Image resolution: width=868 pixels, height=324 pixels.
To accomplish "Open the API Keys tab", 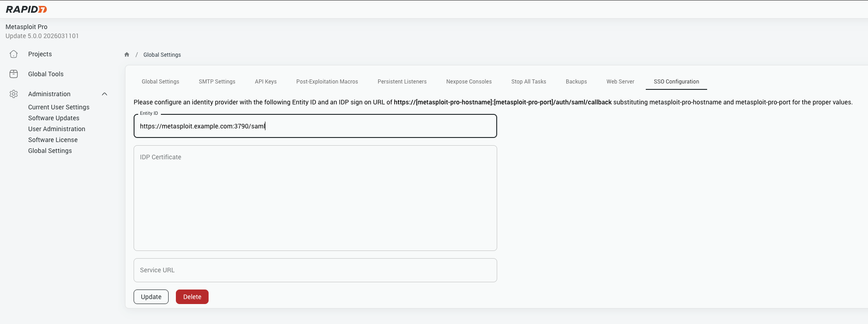I will tap(265, 82).
